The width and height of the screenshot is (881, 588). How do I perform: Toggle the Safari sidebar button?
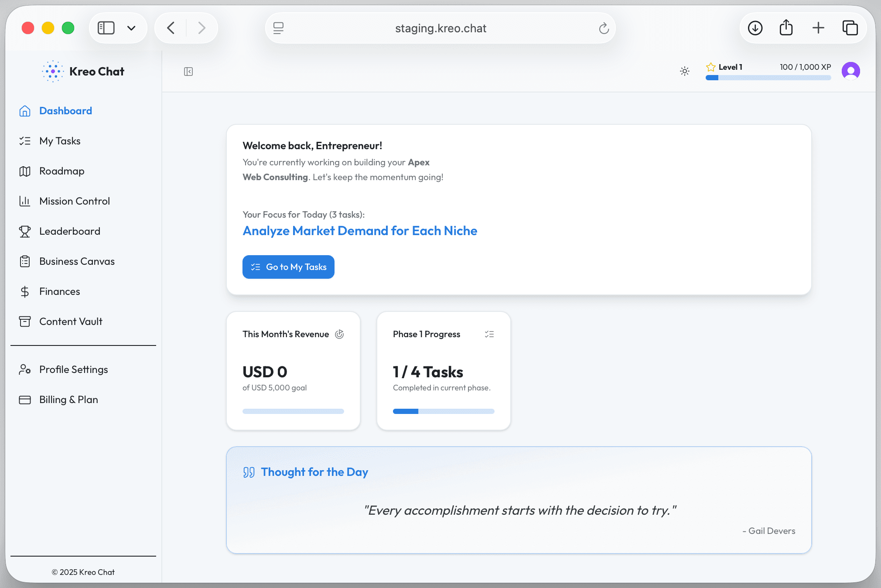(x=106, y=28)
